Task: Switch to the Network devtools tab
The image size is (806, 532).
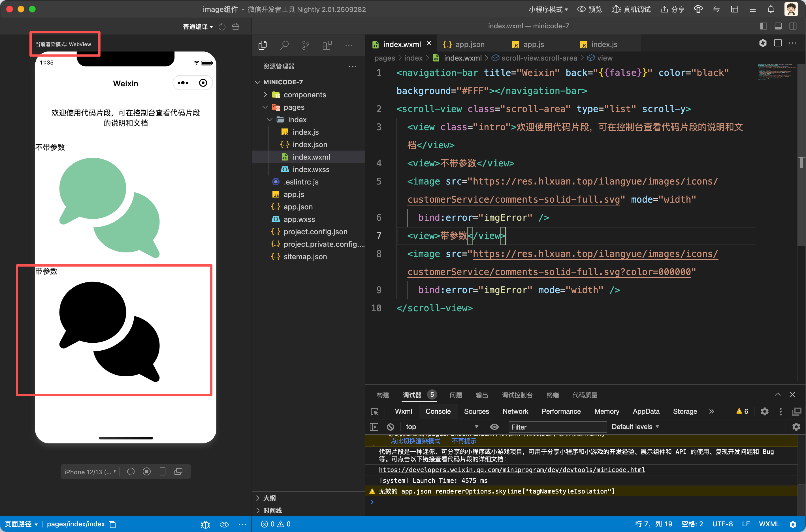Action: 515,411
